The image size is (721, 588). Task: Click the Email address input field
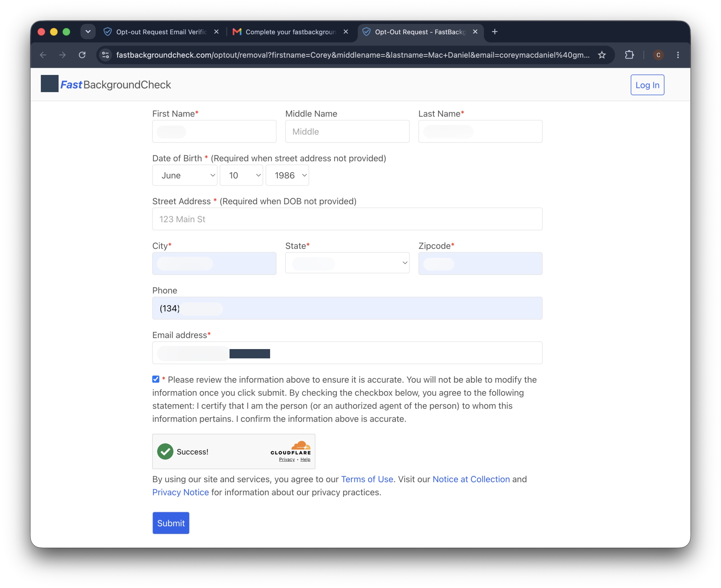347,353
